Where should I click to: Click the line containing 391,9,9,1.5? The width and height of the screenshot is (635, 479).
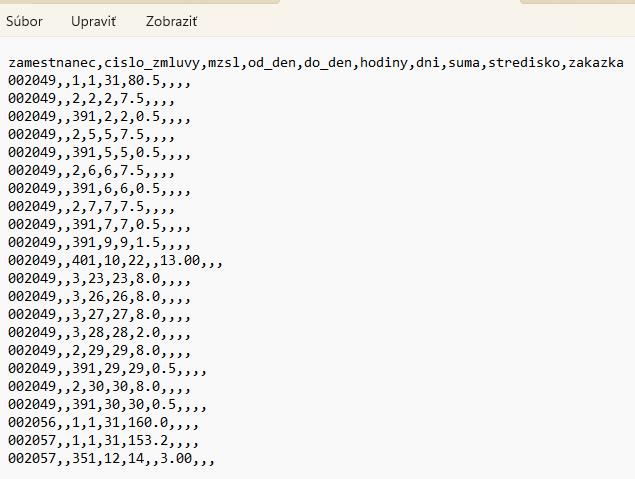coord(98,243)
